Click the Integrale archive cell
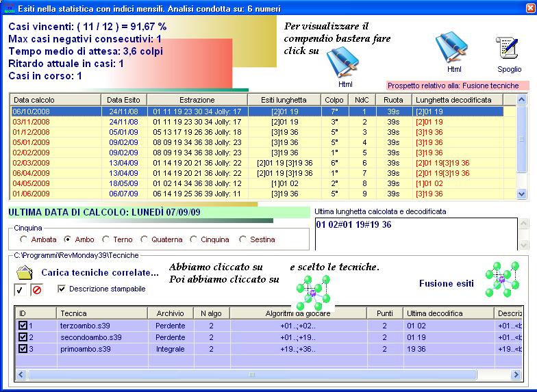Image resolution: width=537 pixels, height=392 pixels. (170, 349)
